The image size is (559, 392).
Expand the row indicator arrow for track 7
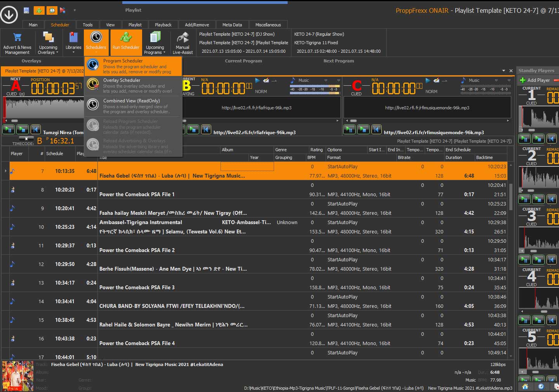point(5,171)
